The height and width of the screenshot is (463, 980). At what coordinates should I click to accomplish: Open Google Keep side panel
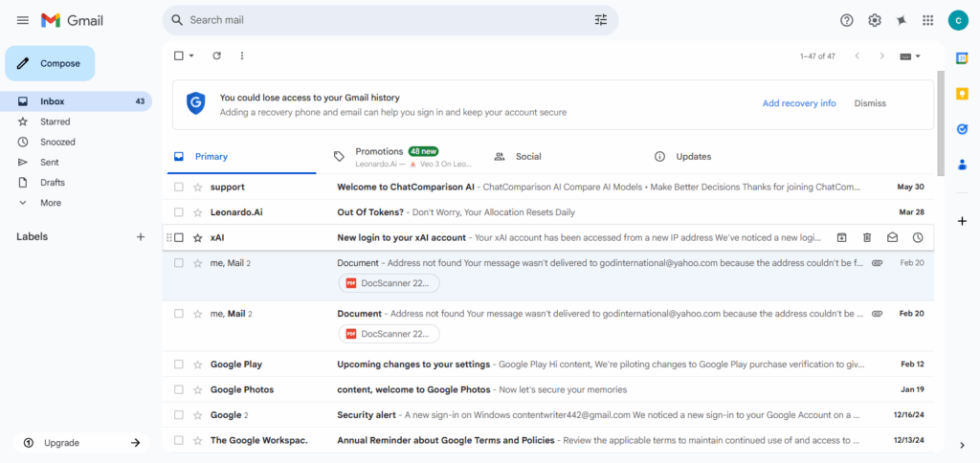pos(962,94)
